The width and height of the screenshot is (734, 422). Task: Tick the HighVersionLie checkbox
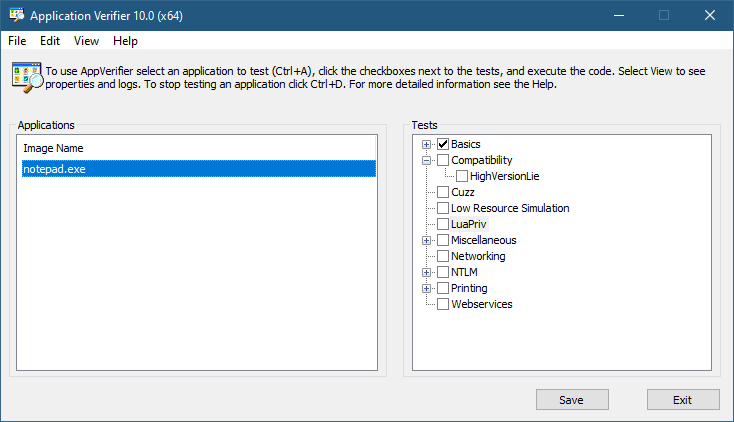[x=462, y=176]
